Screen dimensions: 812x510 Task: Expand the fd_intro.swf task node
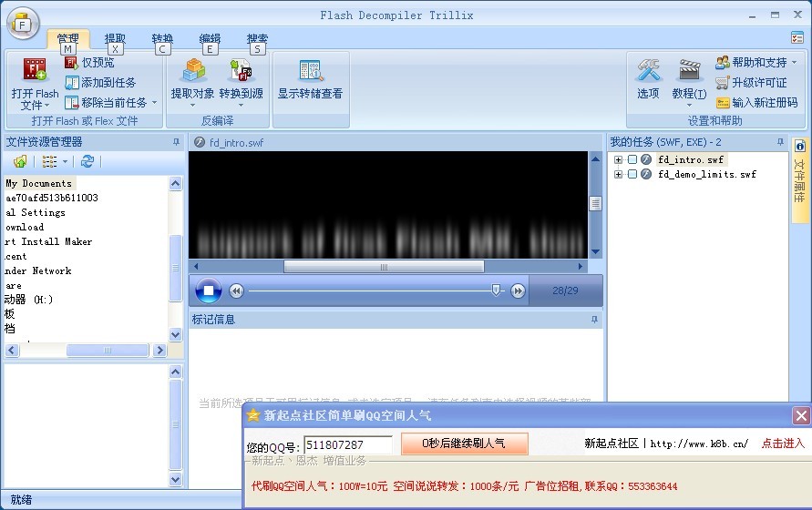click(618, 159)
